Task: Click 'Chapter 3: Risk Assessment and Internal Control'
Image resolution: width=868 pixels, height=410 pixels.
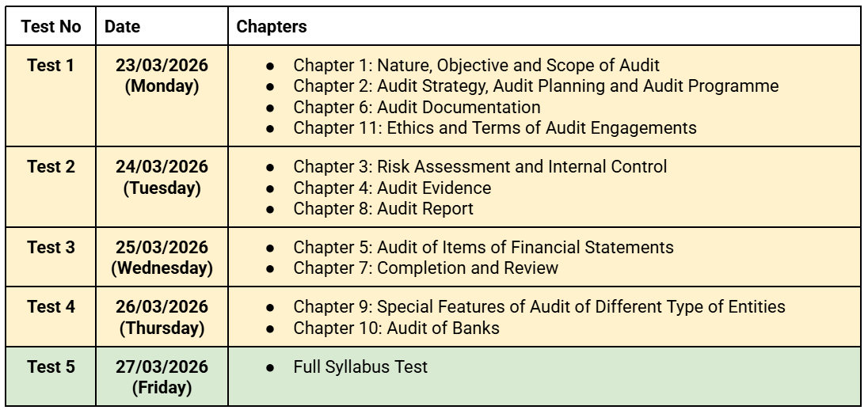Action: [480, 168]
